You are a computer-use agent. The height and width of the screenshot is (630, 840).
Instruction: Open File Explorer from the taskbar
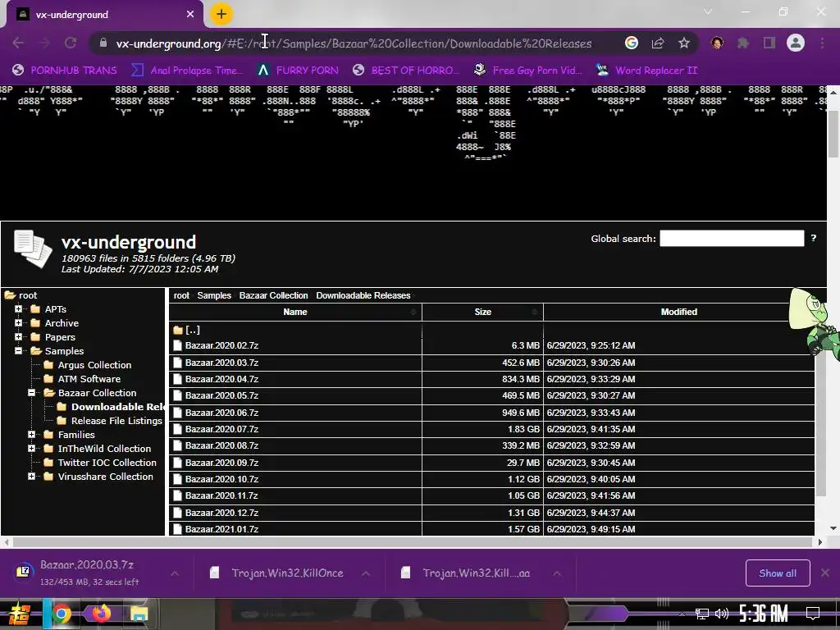click(x=139, y=614)
